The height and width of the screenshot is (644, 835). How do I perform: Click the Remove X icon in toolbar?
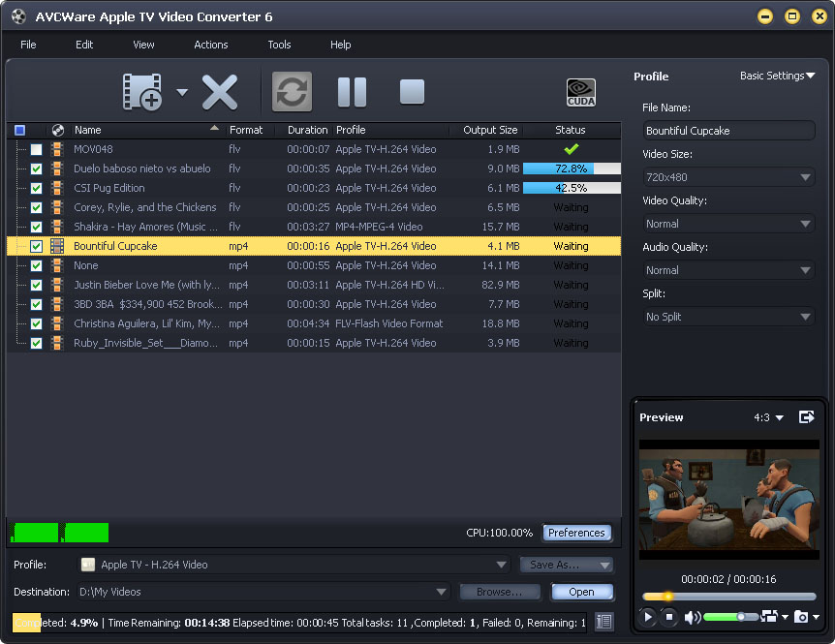point(219,92)
